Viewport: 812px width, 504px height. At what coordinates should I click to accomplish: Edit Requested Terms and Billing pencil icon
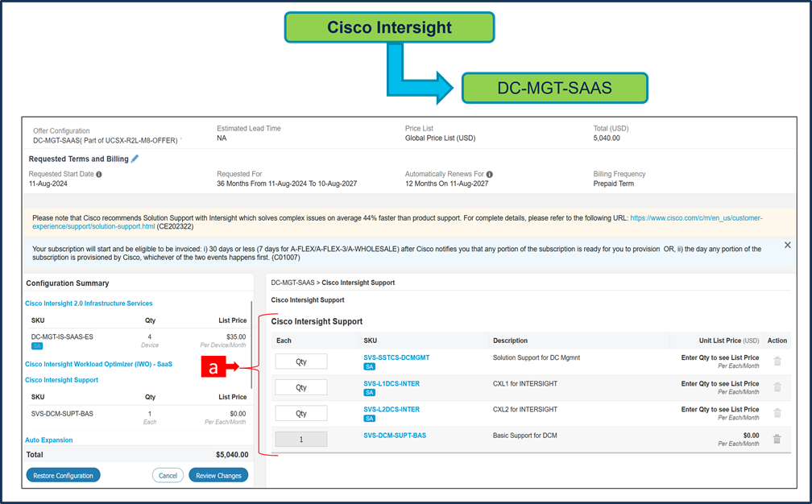[135, 159]
